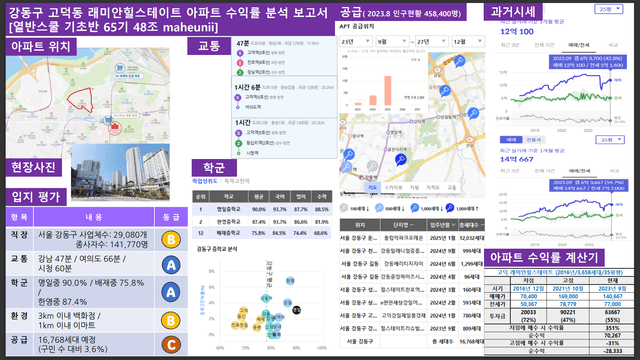This screenshot has height=360, width=640.
Task: Click the site photo thumbnail of apartments
Action: click(x=120, y=172)
